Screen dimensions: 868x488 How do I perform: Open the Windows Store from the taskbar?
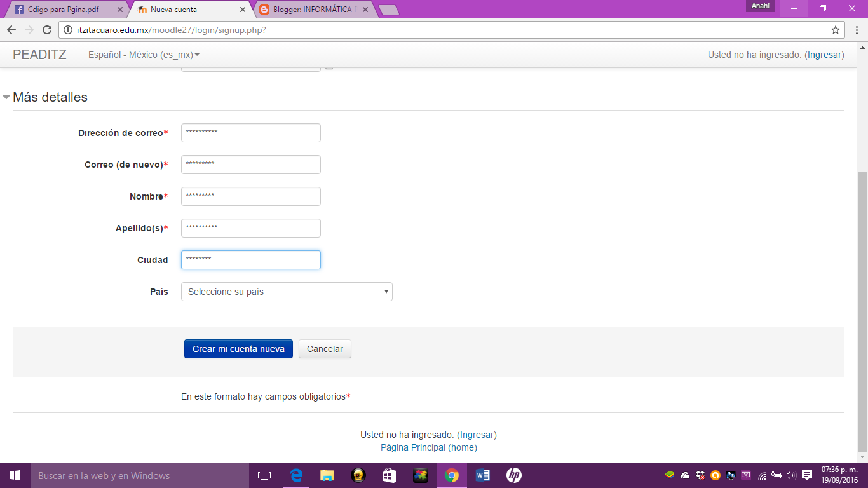coord(389,475)
